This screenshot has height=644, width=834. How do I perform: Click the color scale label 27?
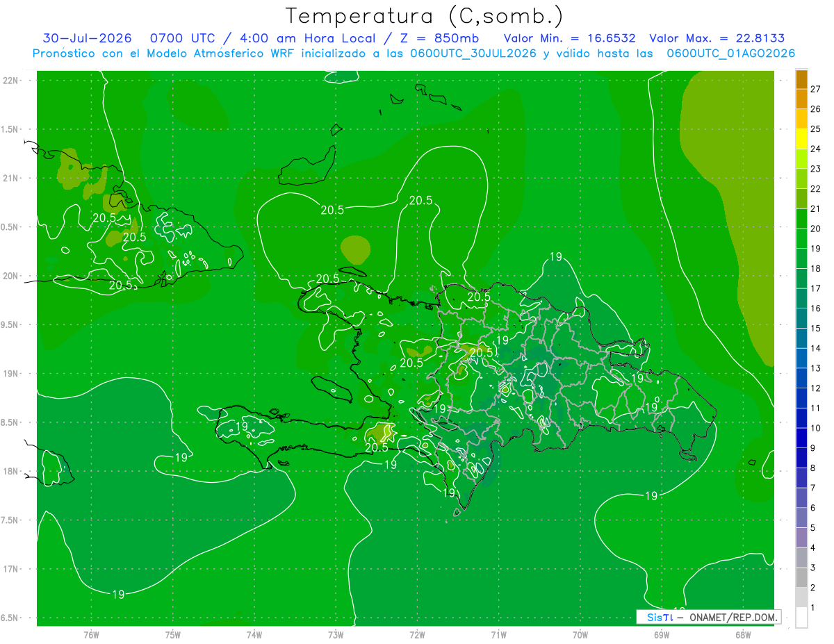[x=815, y=89]
